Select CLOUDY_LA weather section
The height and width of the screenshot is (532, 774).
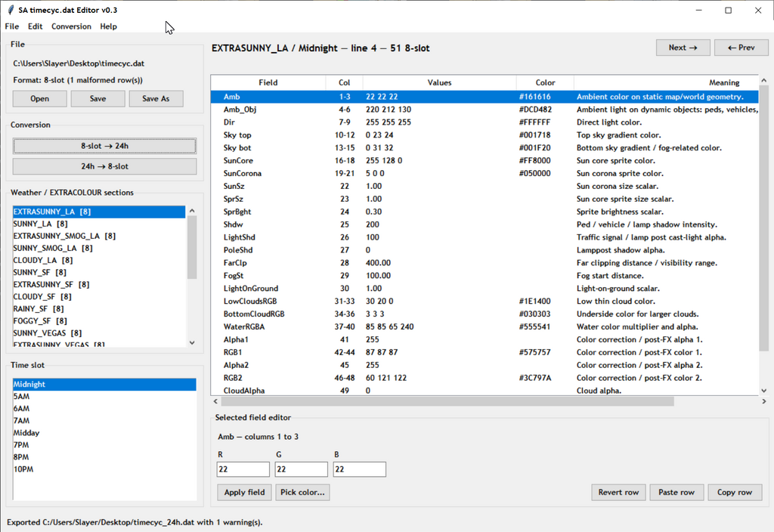coord(99,260)
